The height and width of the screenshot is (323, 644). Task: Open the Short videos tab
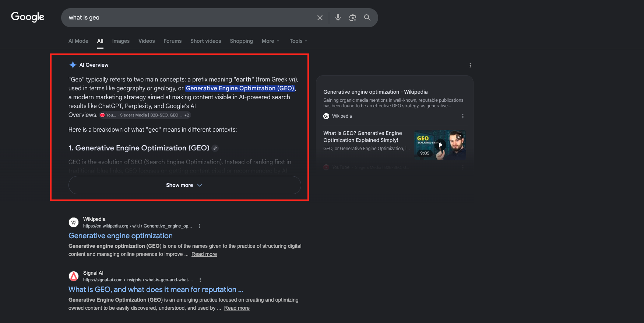click(x=206, y=41)
